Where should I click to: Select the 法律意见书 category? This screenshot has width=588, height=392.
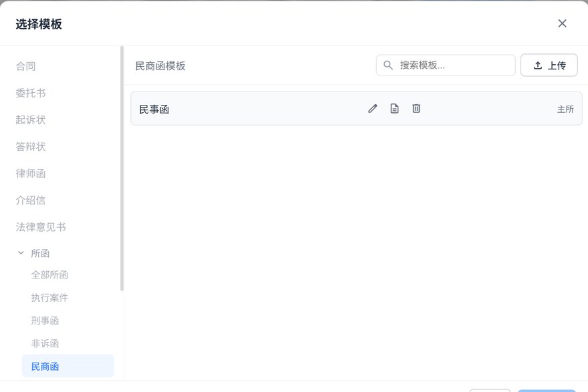tap(41, 227)
